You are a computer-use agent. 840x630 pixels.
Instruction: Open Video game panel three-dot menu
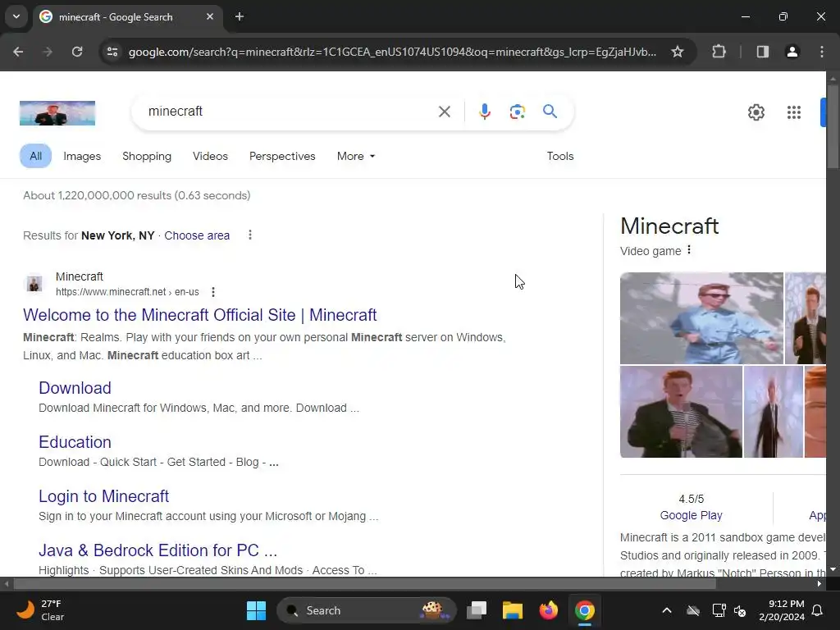(x=689, y=249)
